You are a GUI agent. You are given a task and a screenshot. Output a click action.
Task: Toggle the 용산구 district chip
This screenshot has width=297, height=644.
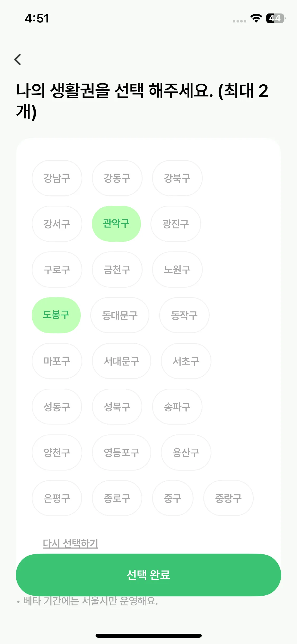pos(186,452)
